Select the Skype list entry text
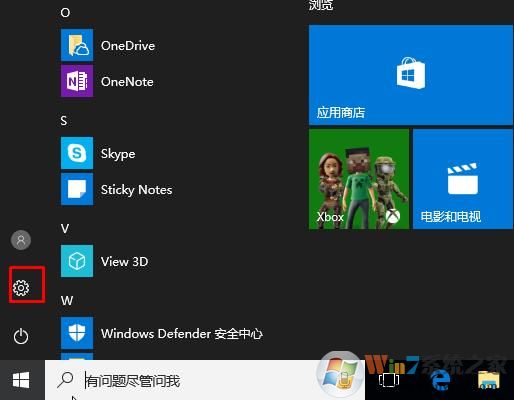 click(118, 154)
